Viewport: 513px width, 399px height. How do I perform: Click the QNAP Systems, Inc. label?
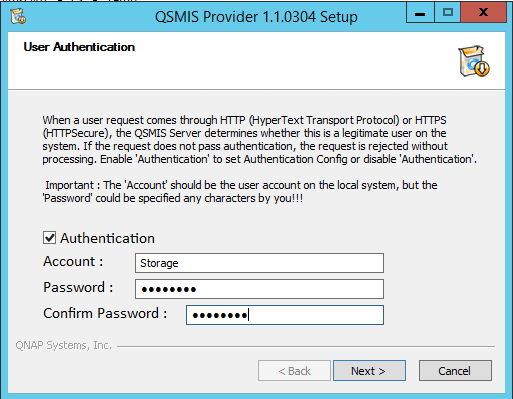(63, 345)
